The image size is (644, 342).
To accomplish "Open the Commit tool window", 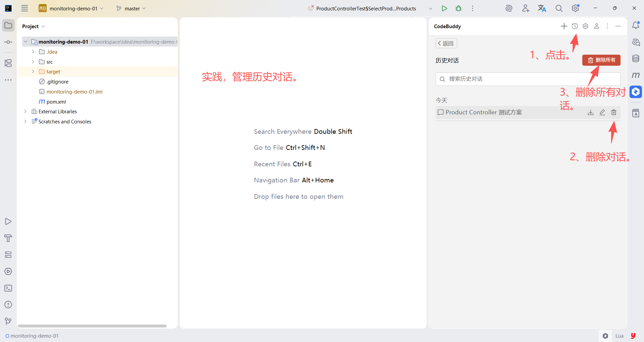I will 8,42.
